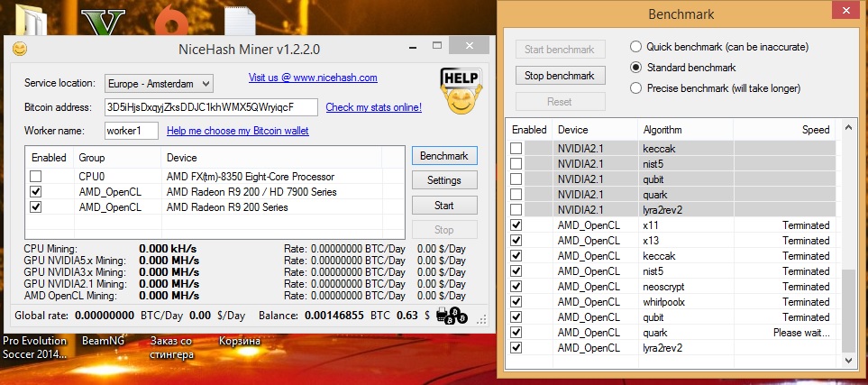
Task: Open the green V desktop icon
Action: pyautogui.click(x=103, y=23)
